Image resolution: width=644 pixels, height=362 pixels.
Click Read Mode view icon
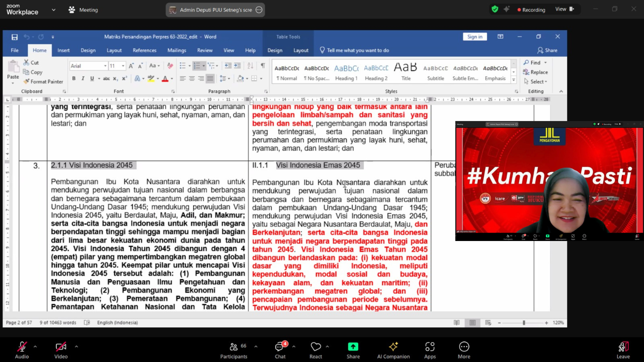457,322
